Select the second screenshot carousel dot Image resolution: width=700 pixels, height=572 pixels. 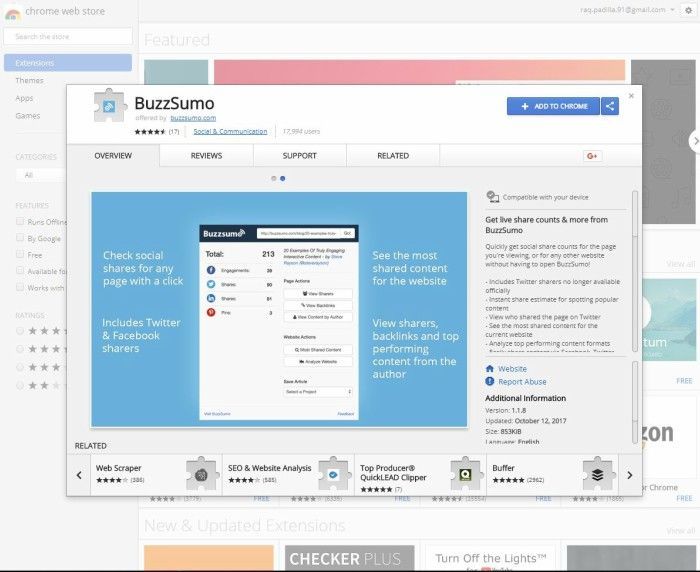(x=283, y=179)
